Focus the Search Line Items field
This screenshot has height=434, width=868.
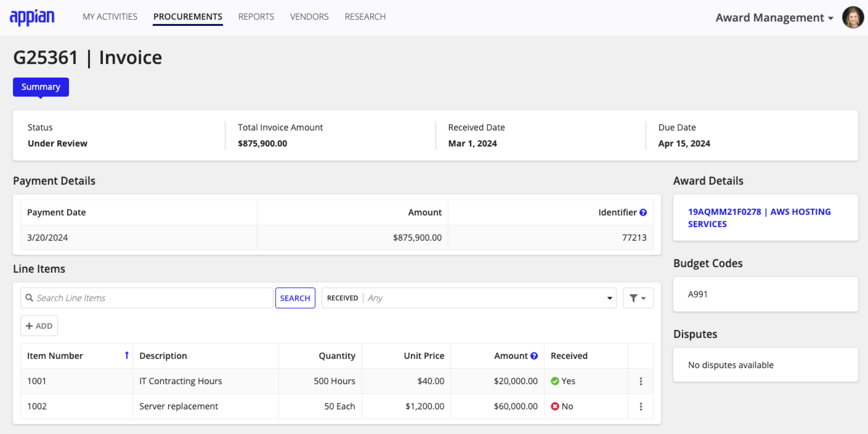pos(147,298)
